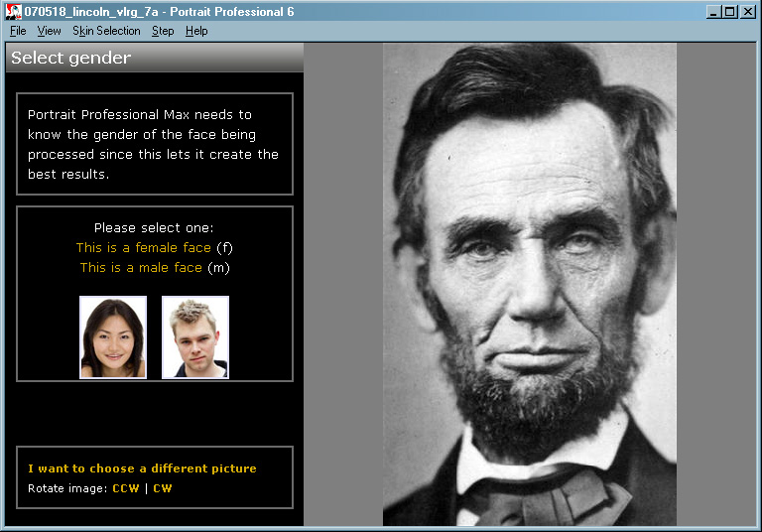Screen dimensions: 762x532
Task: Select the male example face thumbnail
Action: coord(195,337)
